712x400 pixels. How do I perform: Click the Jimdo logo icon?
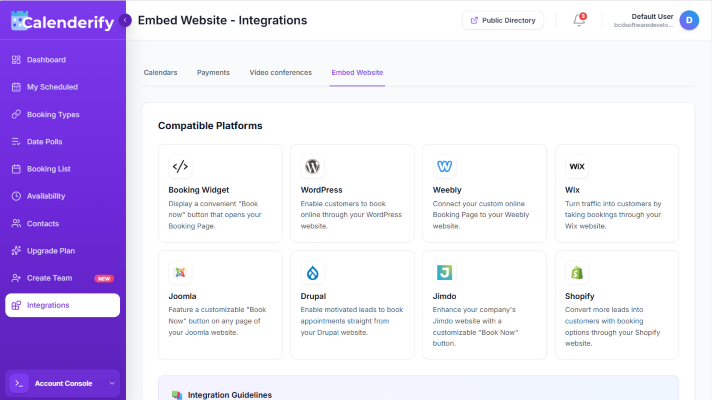click(444, 273)
